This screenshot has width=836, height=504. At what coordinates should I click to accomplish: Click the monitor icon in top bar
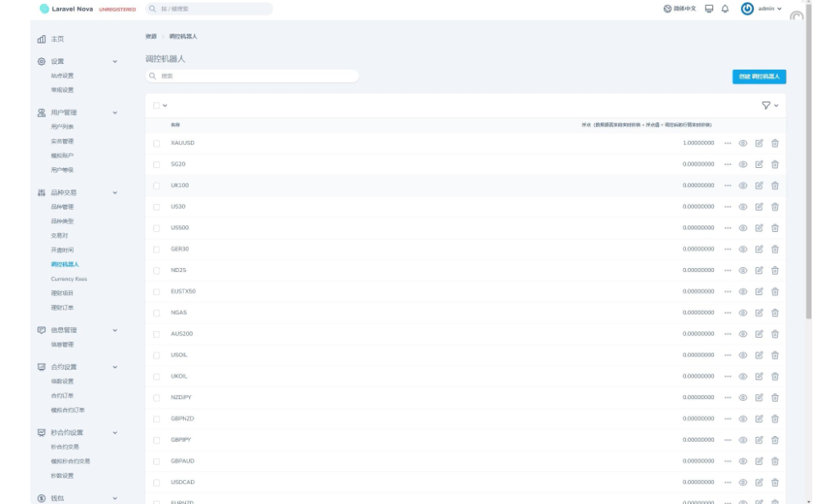(x=709, y=9)
